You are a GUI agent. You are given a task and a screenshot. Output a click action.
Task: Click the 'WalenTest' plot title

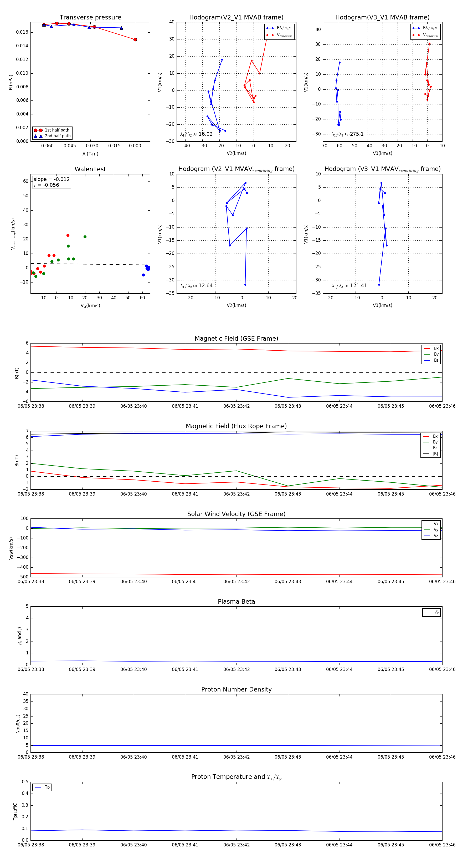pyautogui.click(x=90, y=169)
